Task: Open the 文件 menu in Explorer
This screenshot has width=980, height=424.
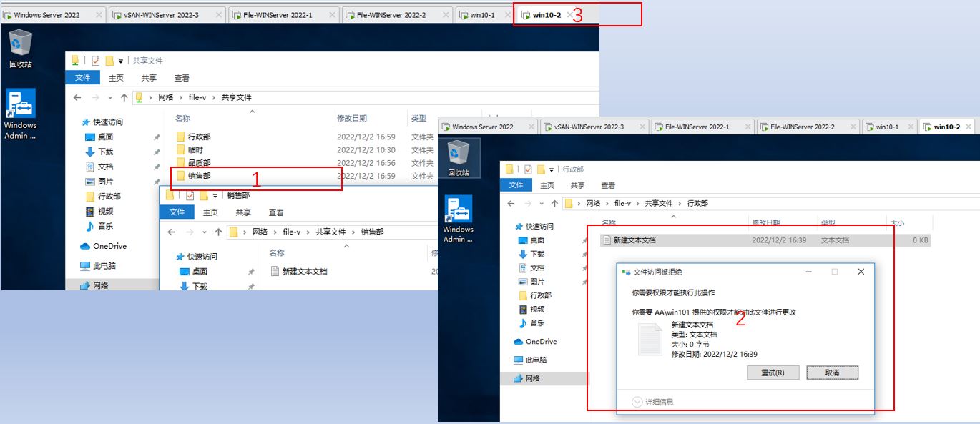Action: click(x=83, y=77)
